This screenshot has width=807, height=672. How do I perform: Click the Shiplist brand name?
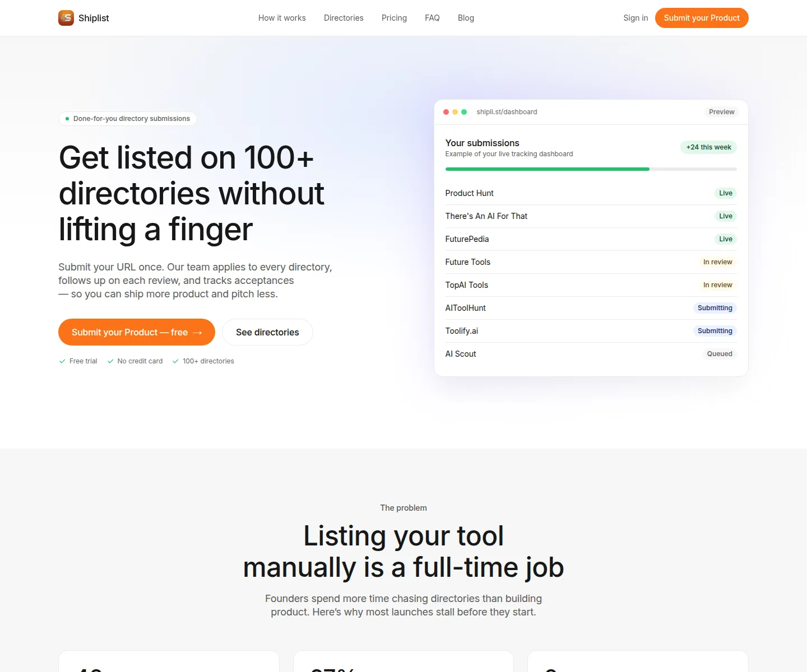(x=94, y=18)
